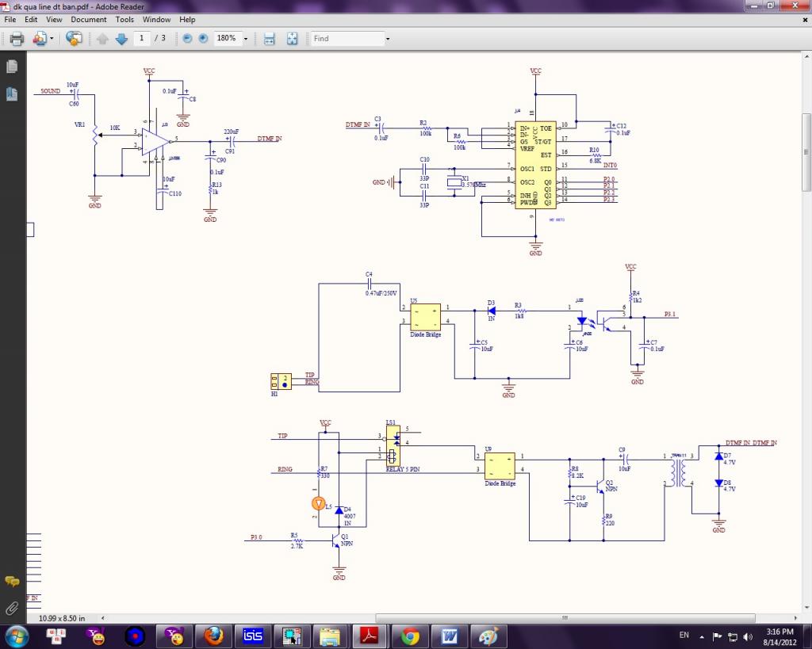Open the convert PDF dropdown arrow
Screen dimensions: 812x649
tap(52, 38)
